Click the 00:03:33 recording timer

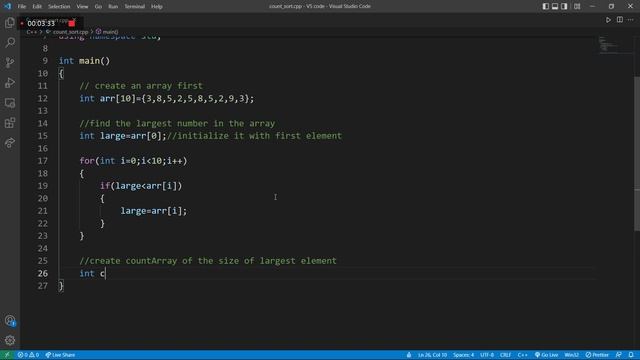click(x=41, y=23)
